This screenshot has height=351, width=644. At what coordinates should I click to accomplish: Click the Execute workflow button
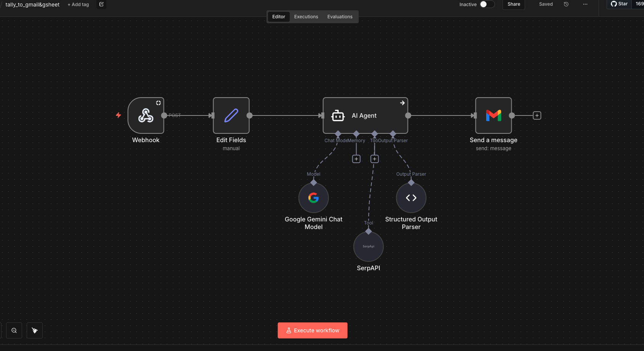click(312, 330)
